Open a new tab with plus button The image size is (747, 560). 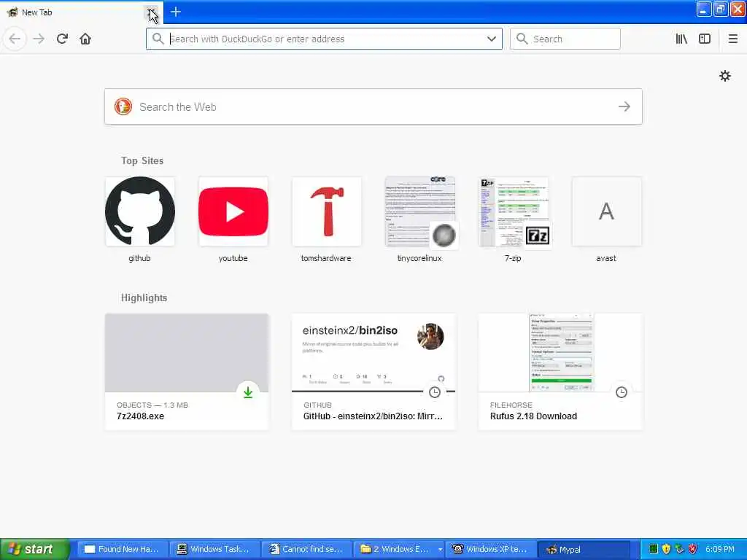pos(175,12)
